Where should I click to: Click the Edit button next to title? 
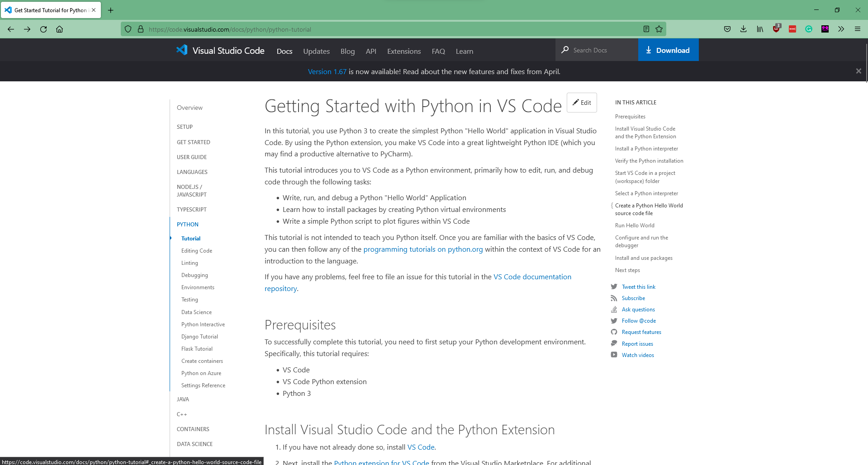pyautogui.click(x=582, y=103)
